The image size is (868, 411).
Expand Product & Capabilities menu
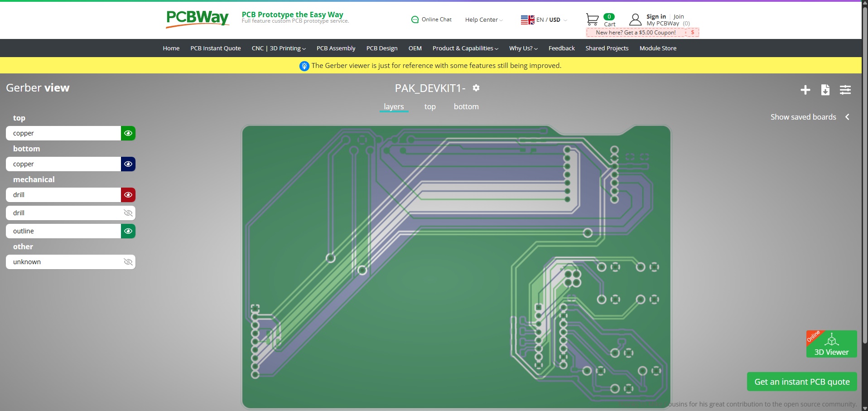point(465,48)
